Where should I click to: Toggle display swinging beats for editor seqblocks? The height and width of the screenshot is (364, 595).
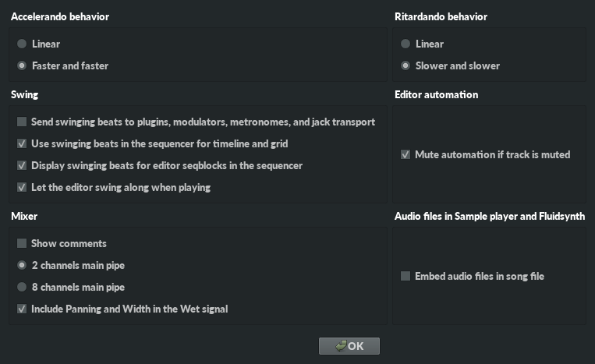click(x=22, y=165)
